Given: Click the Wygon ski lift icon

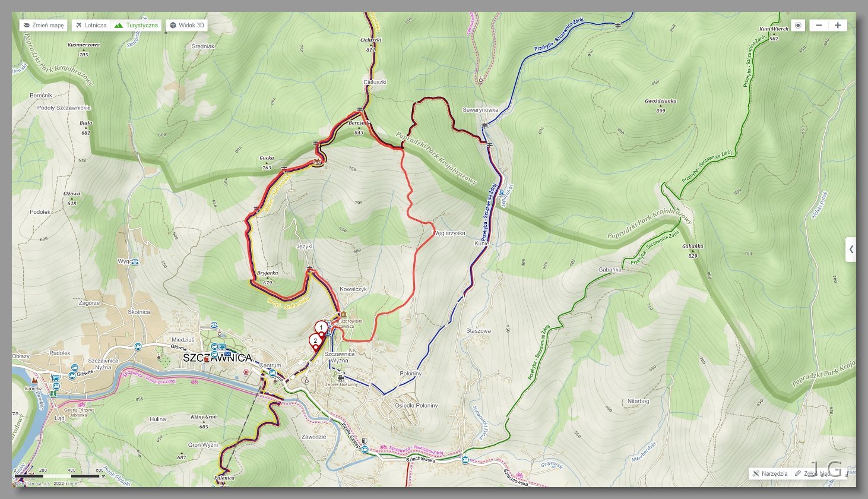Looking at the screenshot, I should [135, 261].
